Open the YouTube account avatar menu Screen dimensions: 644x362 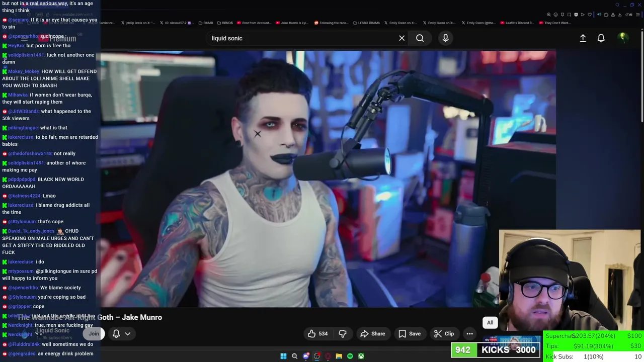[x=622, y=37]
